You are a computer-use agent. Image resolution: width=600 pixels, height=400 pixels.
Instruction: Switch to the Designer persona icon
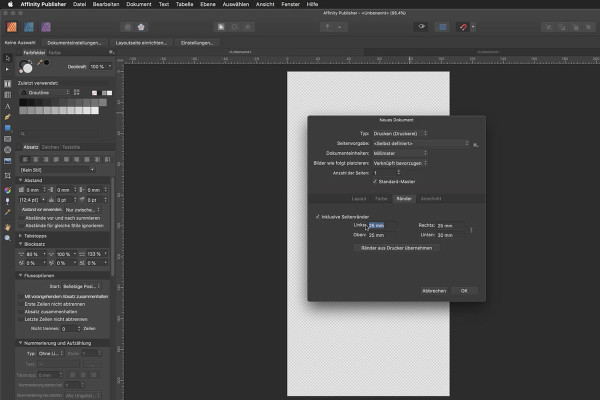[x=29, y=27]
